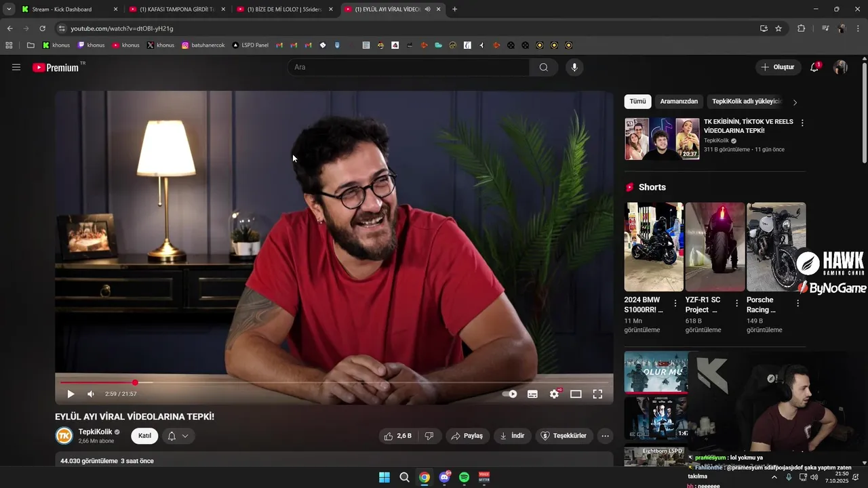Click the search magnifier button

coord(544,67)
